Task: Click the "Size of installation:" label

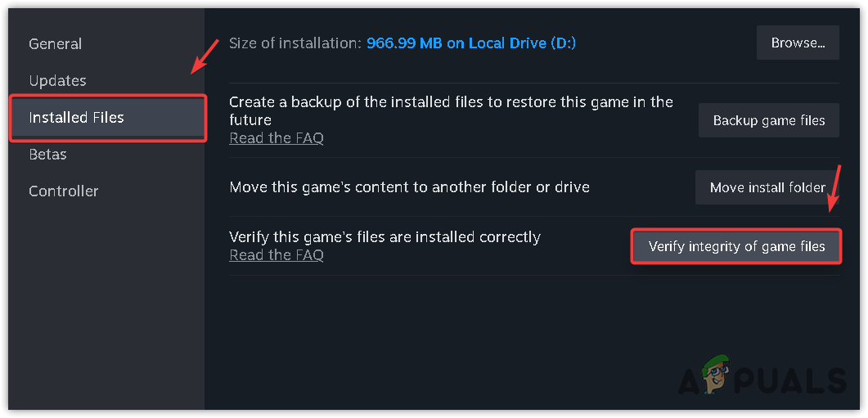Action: [x=295, y=43]
